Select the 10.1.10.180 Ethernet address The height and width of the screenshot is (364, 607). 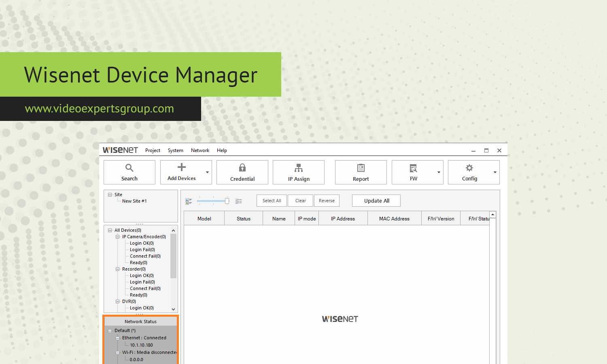pos(141,345)
